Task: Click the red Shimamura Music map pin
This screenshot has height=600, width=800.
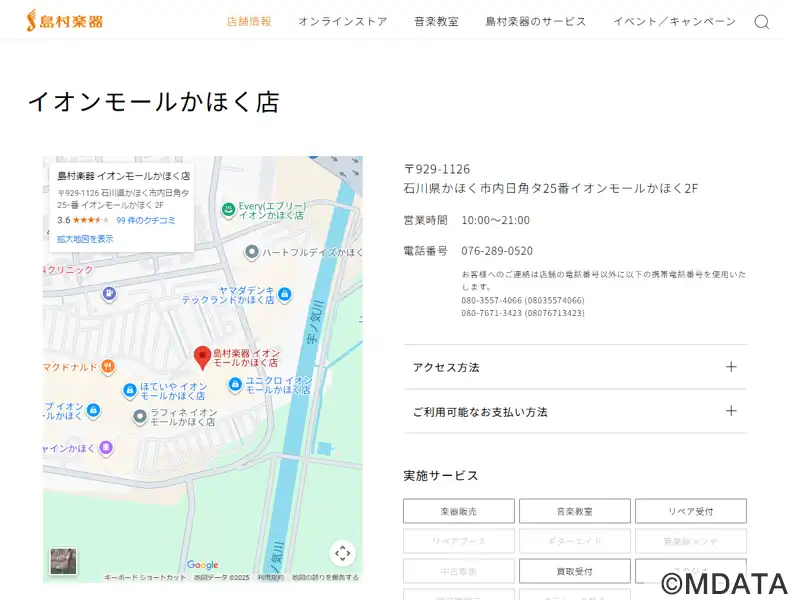Action: click(x=202, y=357)
